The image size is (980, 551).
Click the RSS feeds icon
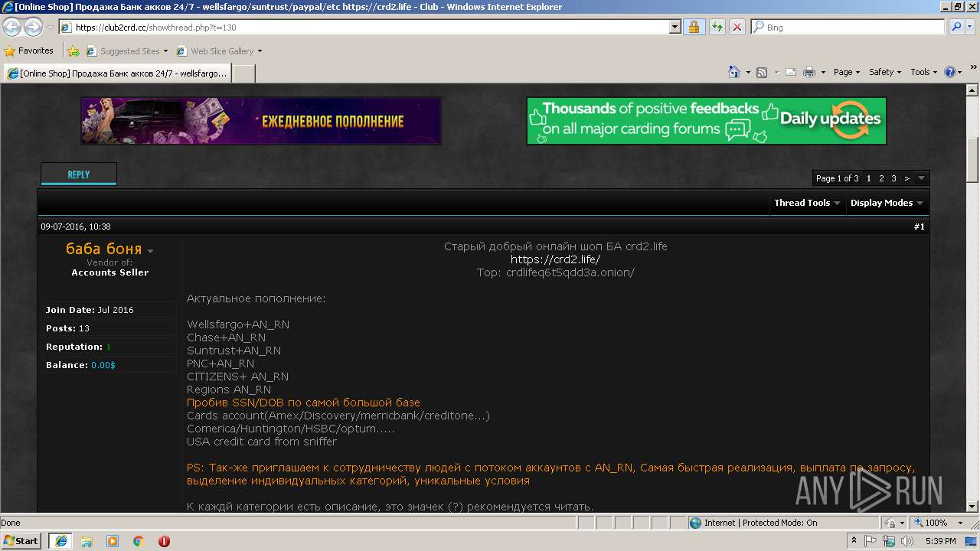click(x=761, y=72)
